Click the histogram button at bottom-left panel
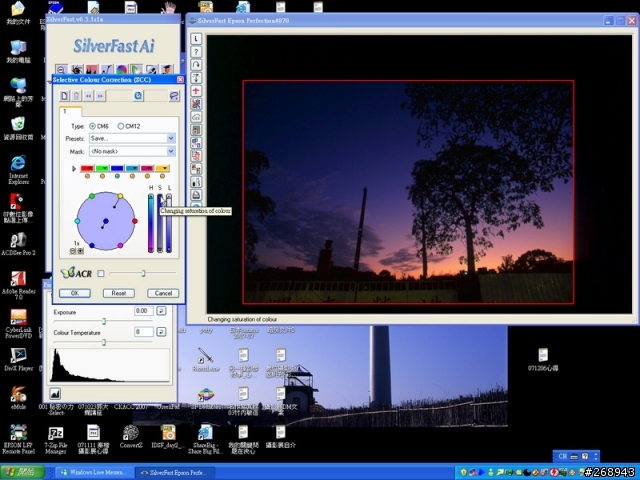 point(55,393)
